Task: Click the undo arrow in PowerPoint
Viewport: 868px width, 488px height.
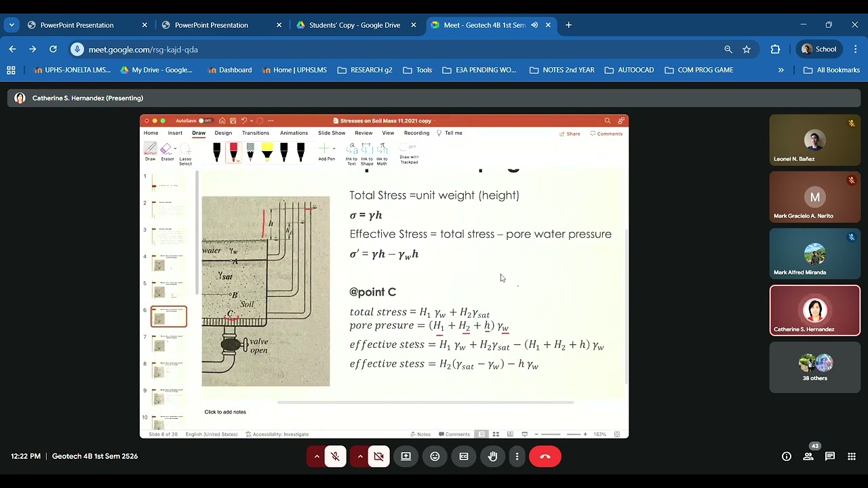Action: (243, 121)
